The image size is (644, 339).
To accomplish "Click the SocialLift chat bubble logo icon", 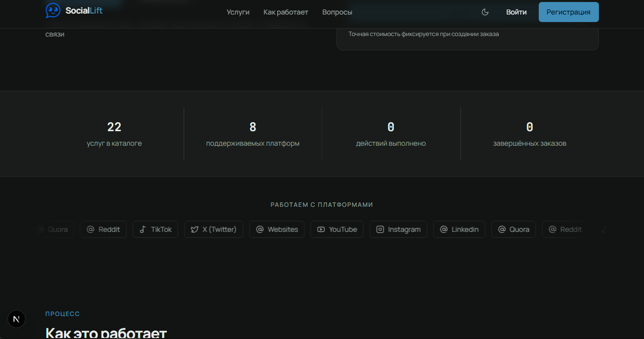I will pyautogui.click(x=53, y=11).
